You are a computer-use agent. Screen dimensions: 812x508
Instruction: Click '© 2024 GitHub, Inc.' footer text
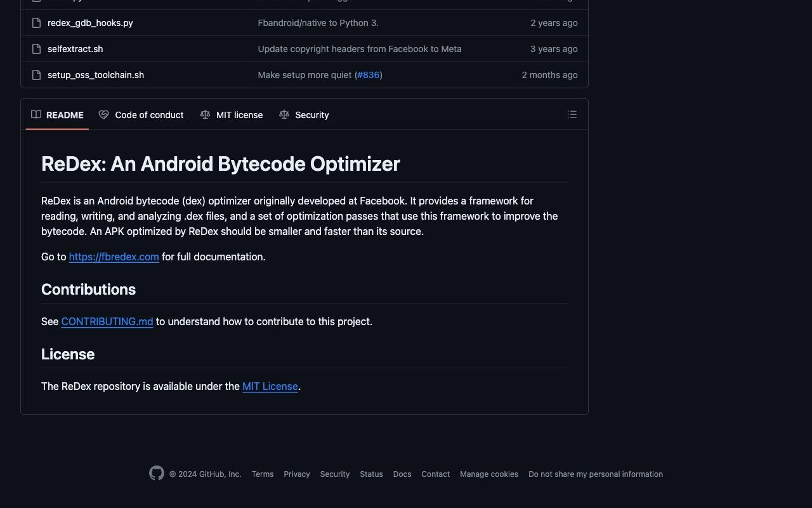point(205,474)
